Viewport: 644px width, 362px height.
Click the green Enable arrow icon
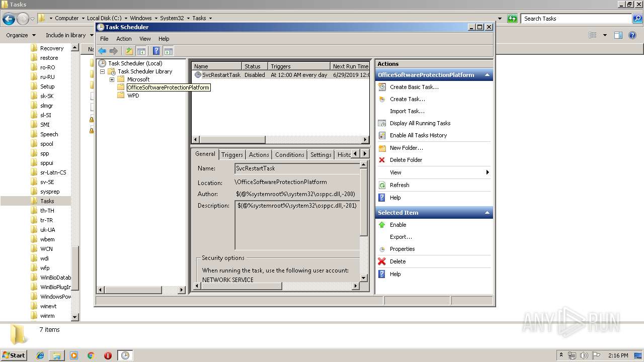(x=382, y=225)
